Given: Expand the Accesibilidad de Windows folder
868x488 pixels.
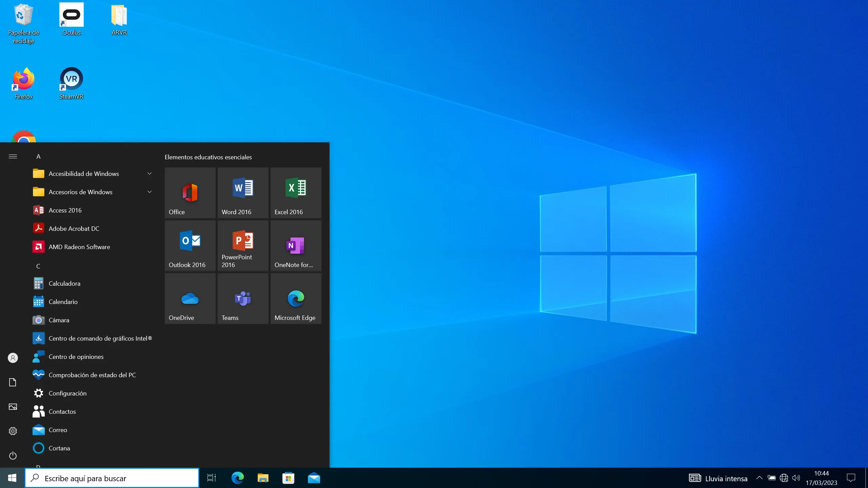Looking at the screenshot, I should point(92,174).
